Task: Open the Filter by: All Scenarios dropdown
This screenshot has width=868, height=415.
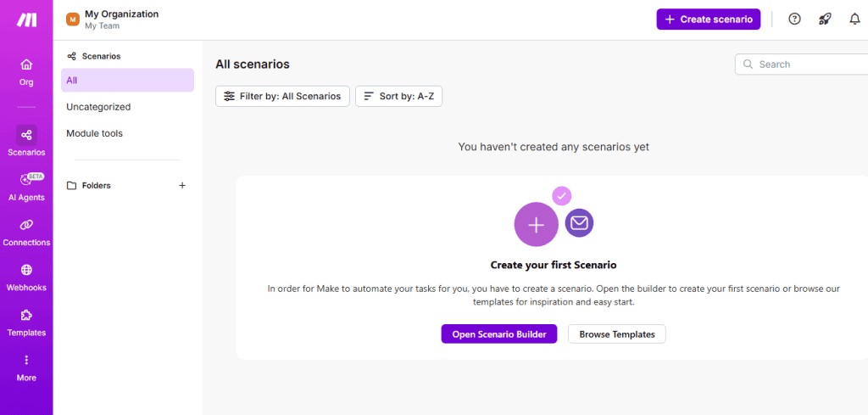Action: (x=281, y=97)
